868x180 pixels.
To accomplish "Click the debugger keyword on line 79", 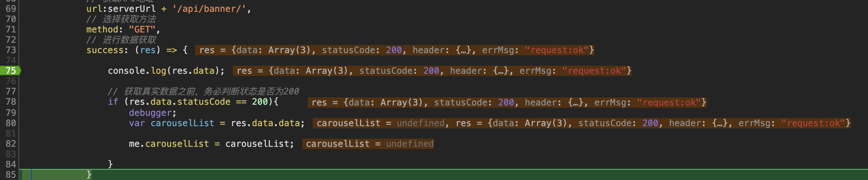I will click(150, 112).
